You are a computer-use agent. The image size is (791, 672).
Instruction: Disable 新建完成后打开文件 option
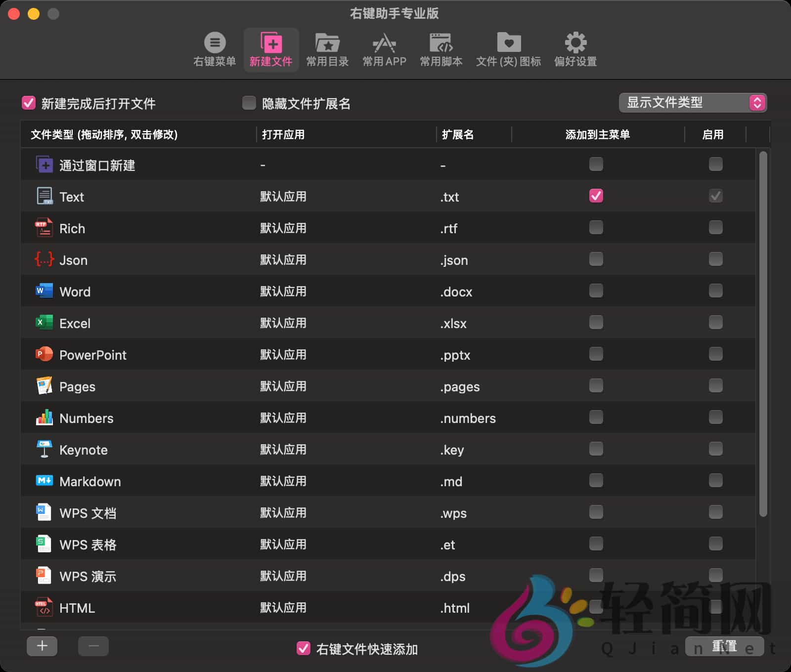tap(29, 103)
